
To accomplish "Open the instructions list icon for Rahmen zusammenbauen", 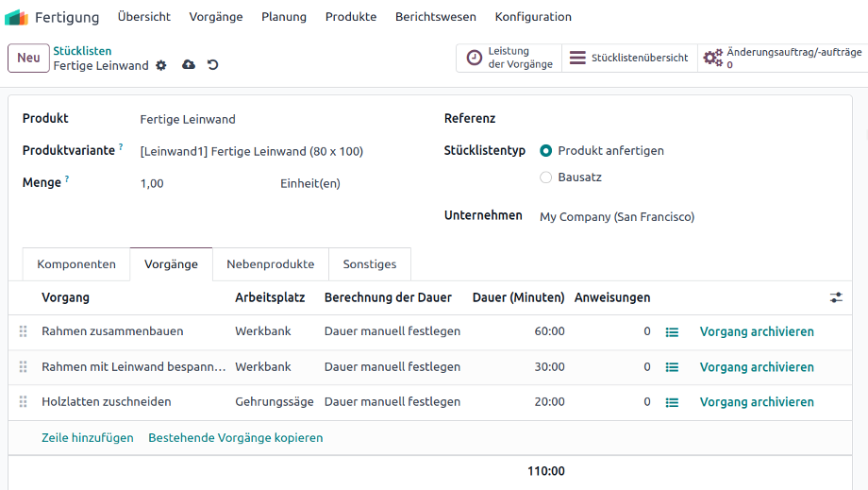I will [x=672, y=332].
